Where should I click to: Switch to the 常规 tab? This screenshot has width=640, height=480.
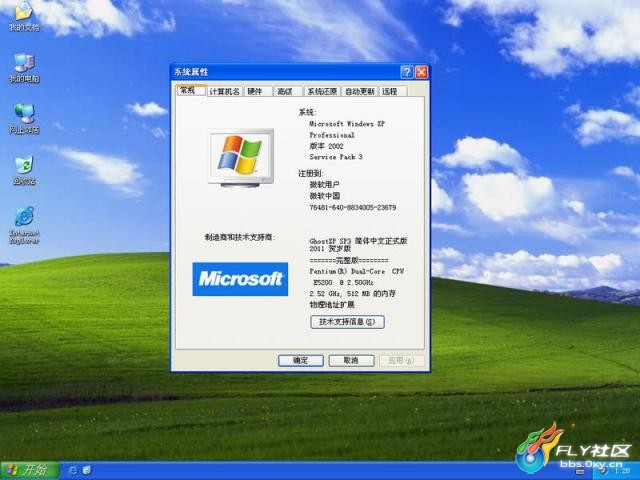click(x=191, y=90)
